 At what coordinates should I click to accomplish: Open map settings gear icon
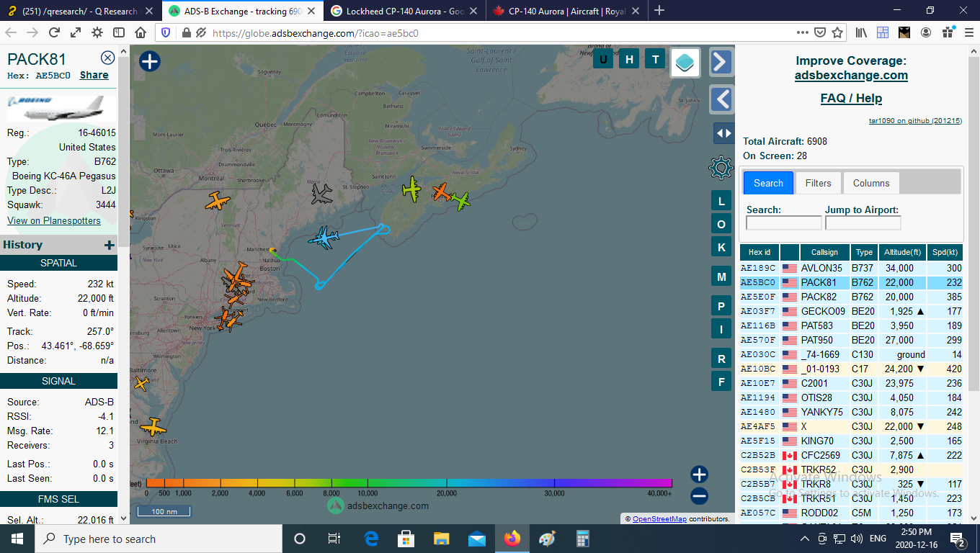tap(721, 168)
